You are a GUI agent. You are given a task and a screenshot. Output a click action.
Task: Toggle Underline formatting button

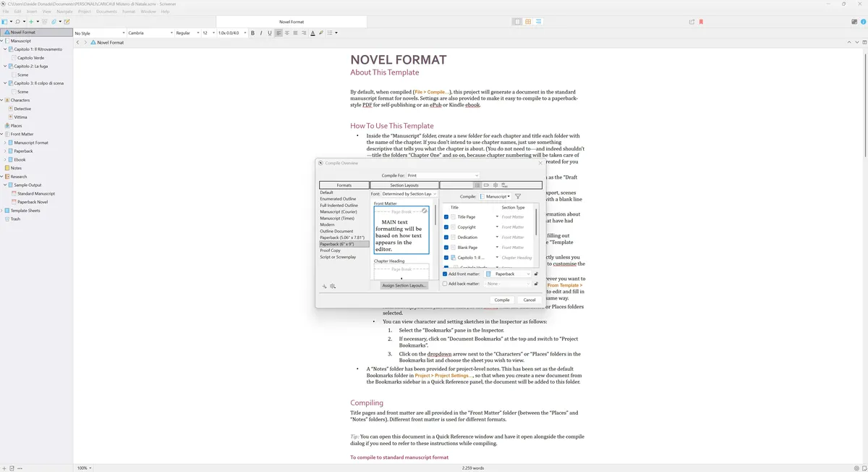click(270, 33)
